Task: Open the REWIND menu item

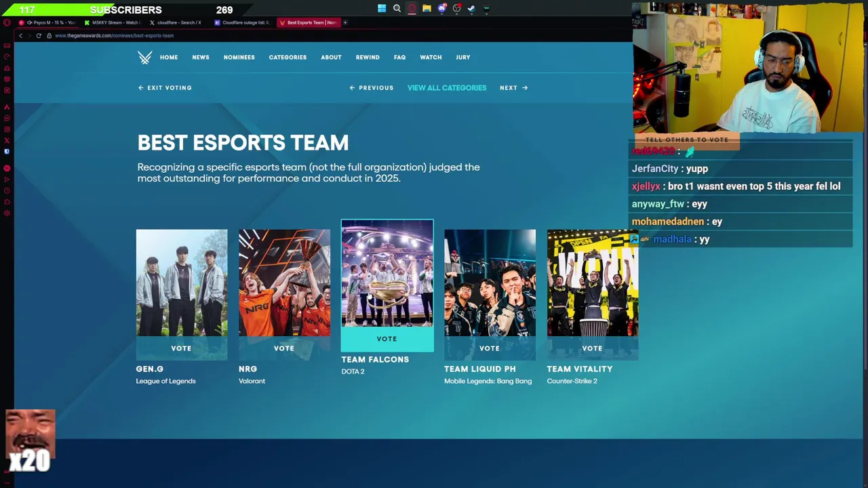Action: [x=368, y=58]
